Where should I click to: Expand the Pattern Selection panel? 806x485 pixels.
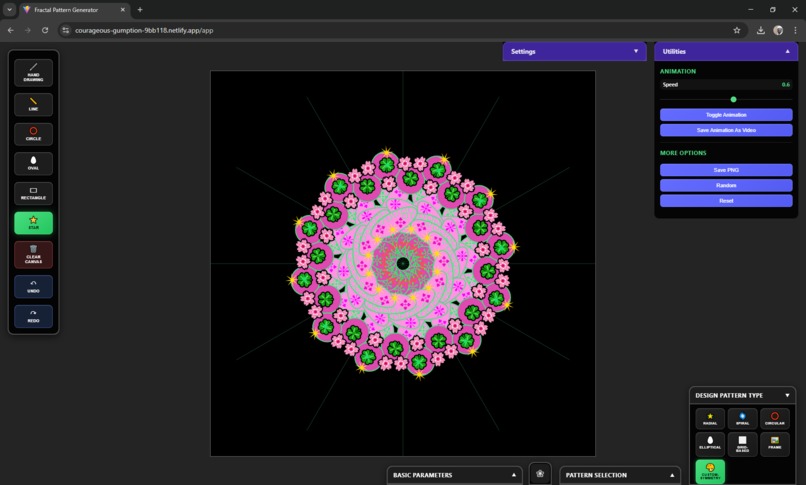(620, 475)
